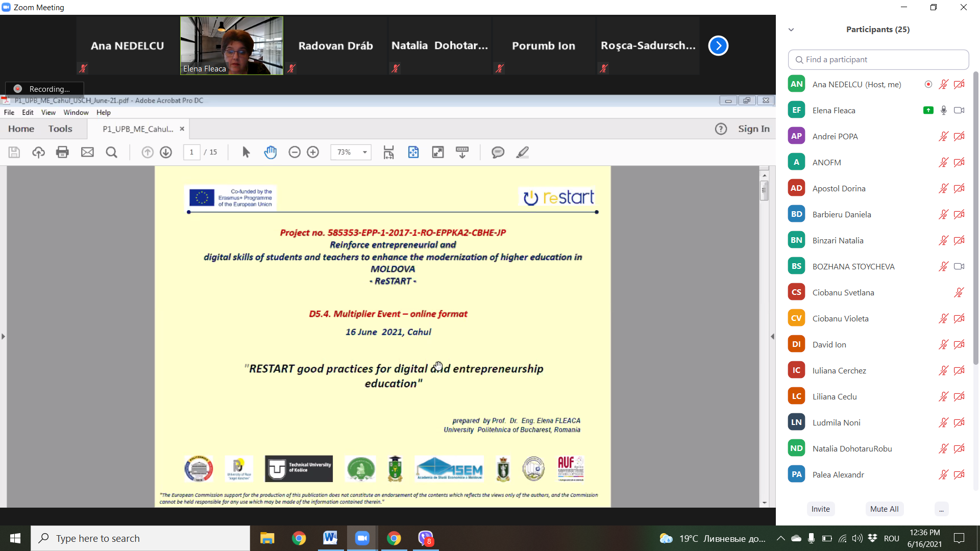Click Sign In in Acrobat

click(754, 129)
